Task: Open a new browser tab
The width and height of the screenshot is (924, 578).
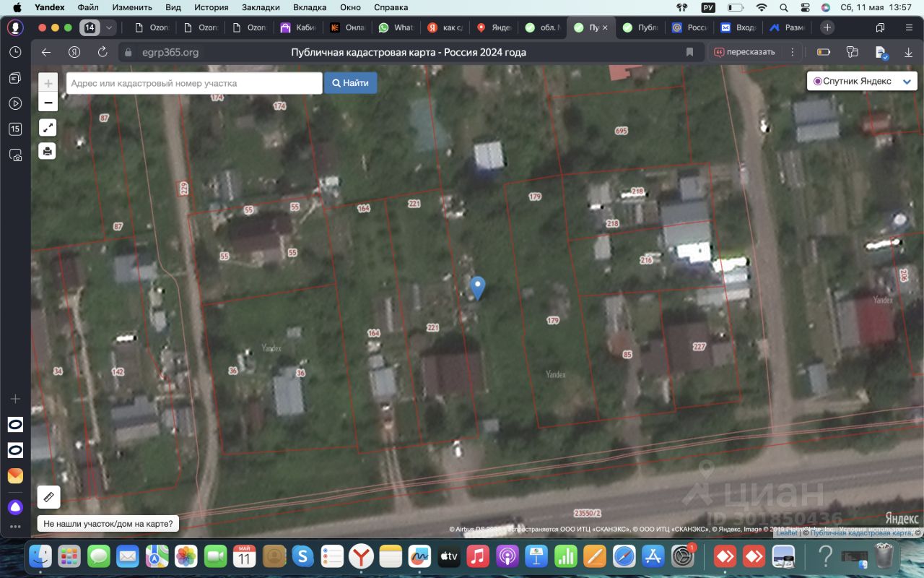Action: click(827, 27)
